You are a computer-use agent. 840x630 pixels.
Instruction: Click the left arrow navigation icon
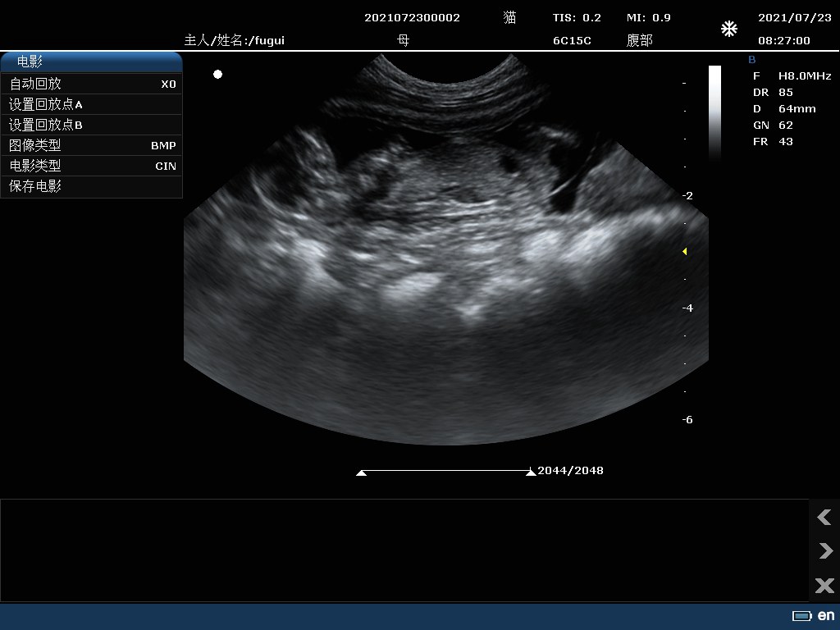pyautogui.click(x=824, y=517)
